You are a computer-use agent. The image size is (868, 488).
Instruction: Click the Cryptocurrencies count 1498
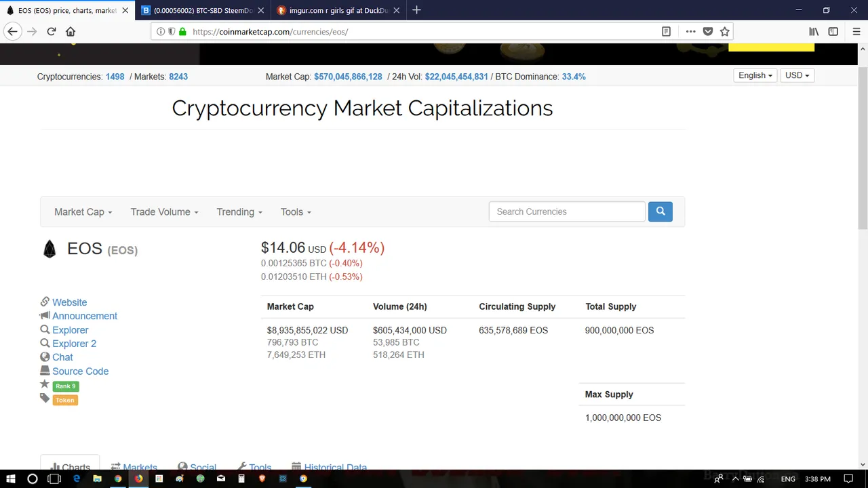click(115, 77)
